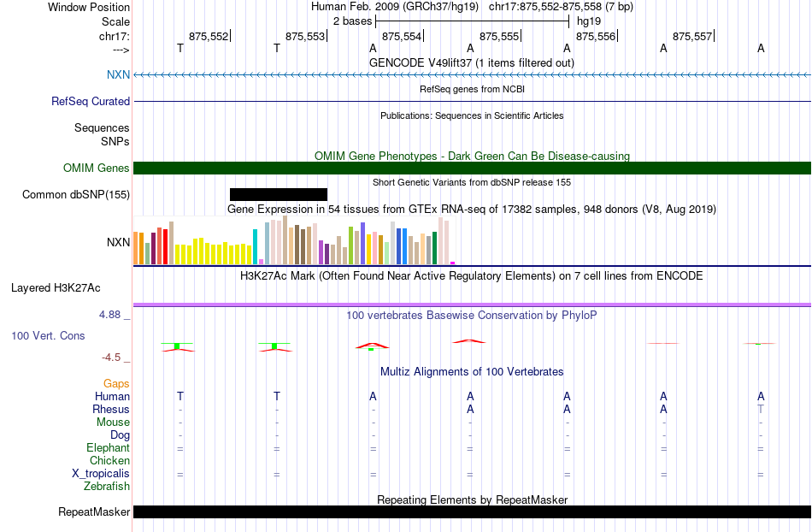This screenshot has width=812, height=532.
Task: Click the 4.88 PhyloP upper bound
Action: (109, 315)
